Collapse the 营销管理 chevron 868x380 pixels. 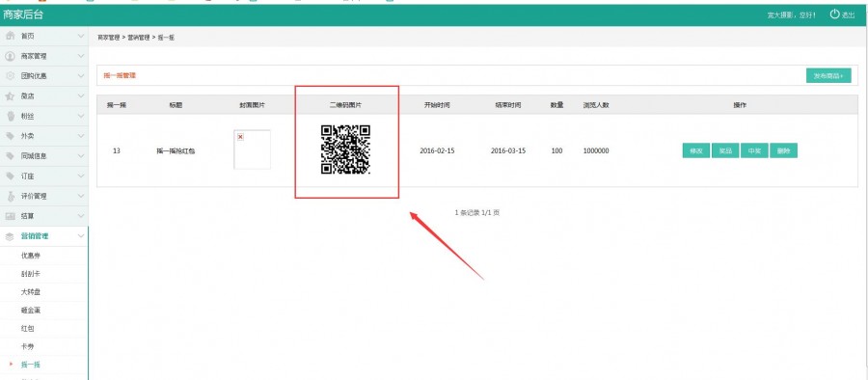[x=81, y=236]
